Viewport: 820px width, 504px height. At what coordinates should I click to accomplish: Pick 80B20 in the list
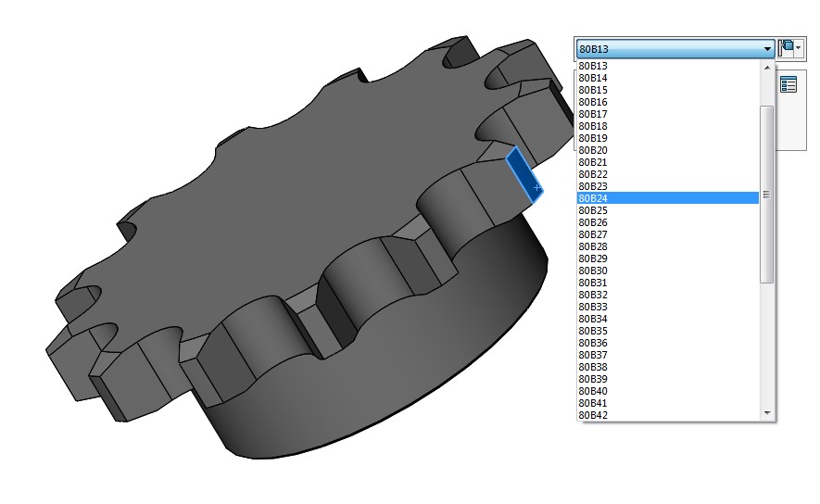[668, 150]
